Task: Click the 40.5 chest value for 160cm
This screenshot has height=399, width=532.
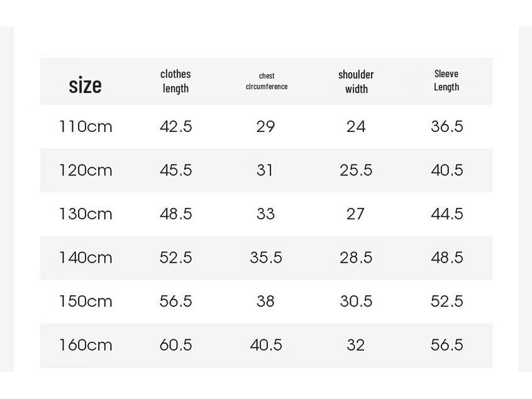Action: [x=266, y=345]
